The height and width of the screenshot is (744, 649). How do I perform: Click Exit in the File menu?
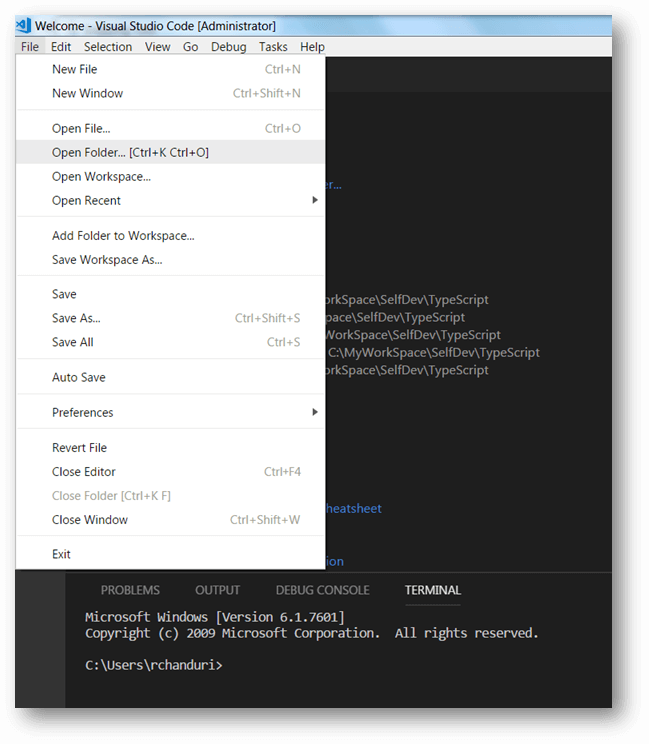point(170,554)
